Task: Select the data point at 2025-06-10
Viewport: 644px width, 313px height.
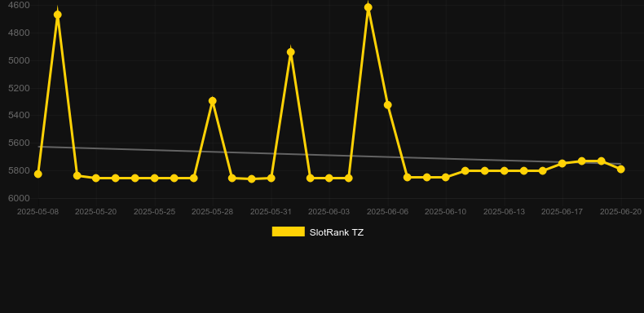Action: (x=446, y=178)
